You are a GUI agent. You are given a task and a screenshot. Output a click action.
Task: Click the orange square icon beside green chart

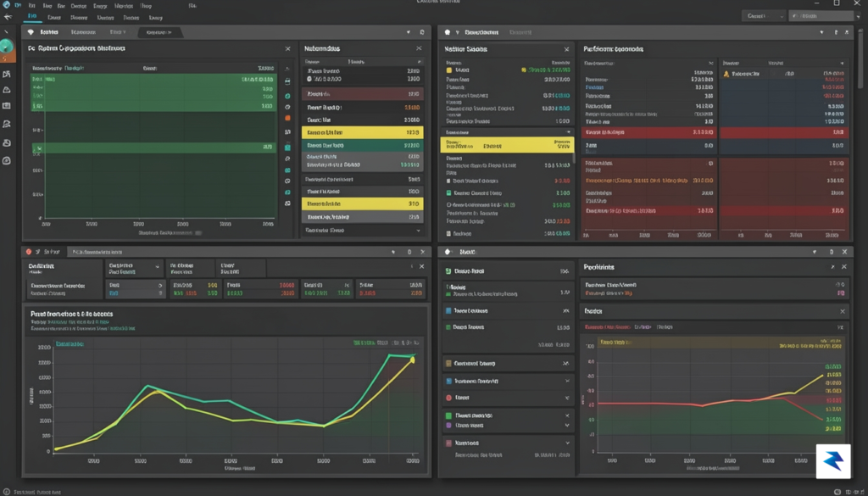[x=287, y=118]
